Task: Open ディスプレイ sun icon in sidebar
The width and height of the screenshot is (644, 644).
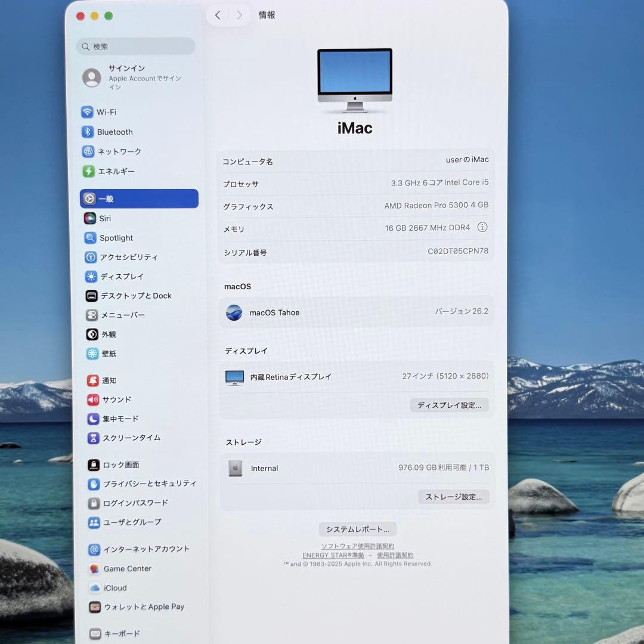Action: coord(91,277)
